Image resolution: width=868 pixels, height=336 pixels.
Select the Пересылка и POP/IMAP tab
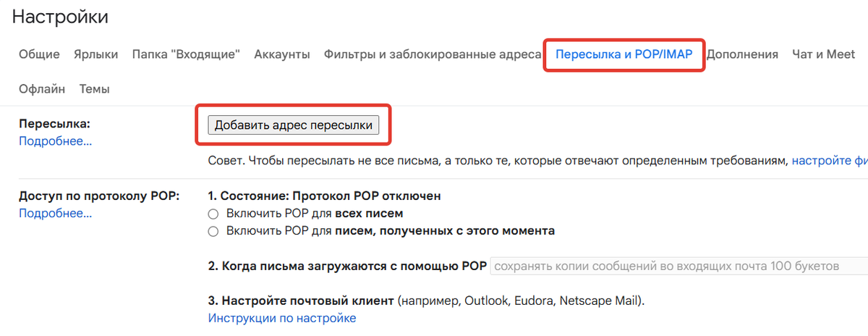[x=624, y=54]
